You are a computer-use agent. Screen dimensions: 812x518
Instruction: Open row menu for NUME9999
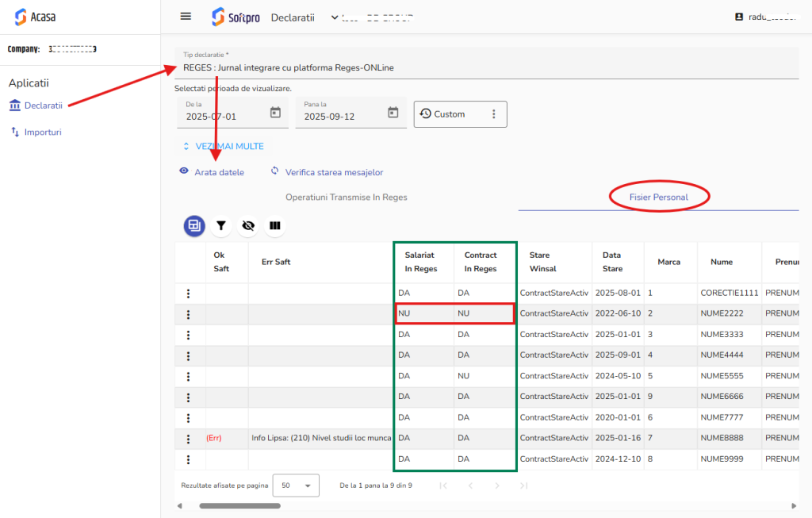(189, 459)
